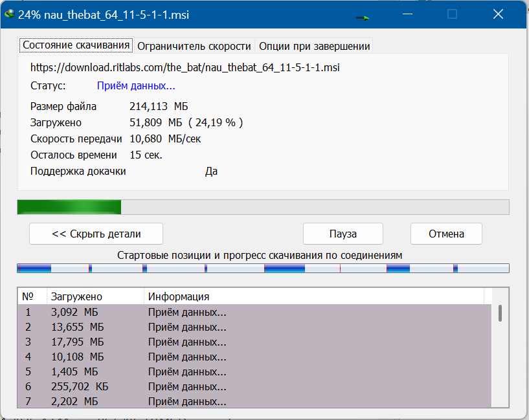Click the connection segments progress bar

pos(263,268)
